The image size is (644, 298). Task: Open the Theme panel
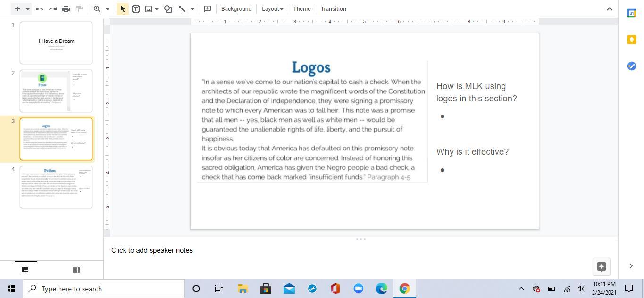pos(301,9)
